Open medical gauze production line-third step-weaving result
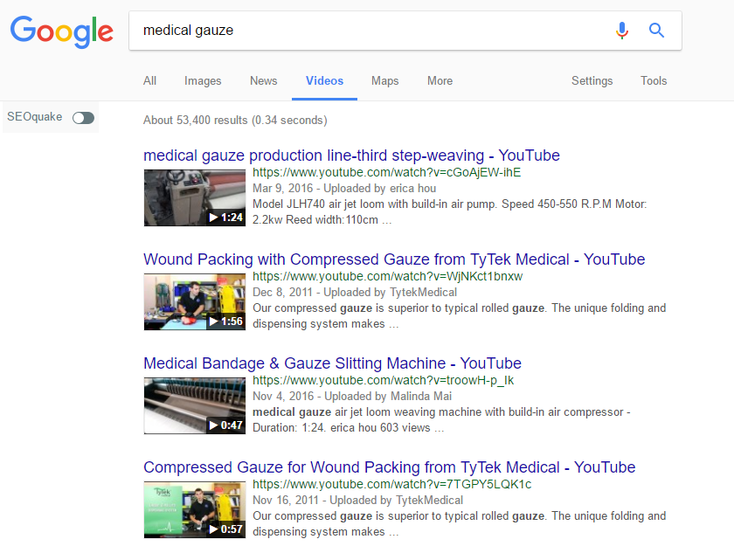The height and width of the screenshot is (560, 734). coord(351,156)
